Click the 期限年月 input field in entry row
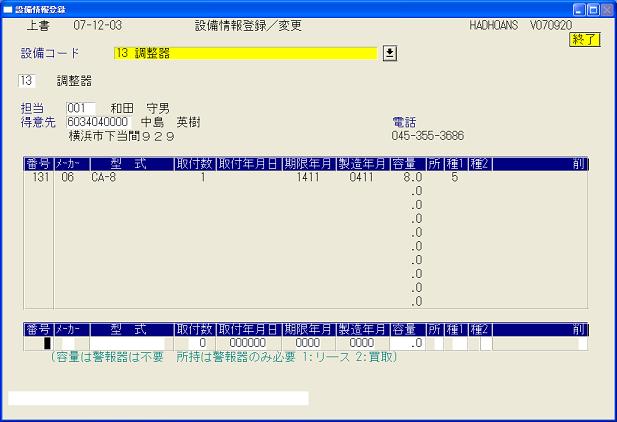This screenshot has width=617, height=422. point(307,344)
